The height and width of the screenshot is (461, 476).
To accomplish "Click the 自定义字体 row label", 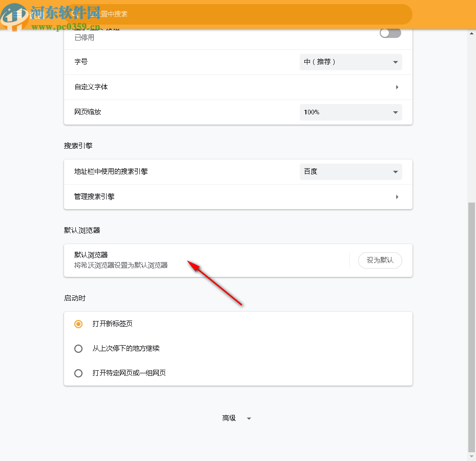I will 91,87.
